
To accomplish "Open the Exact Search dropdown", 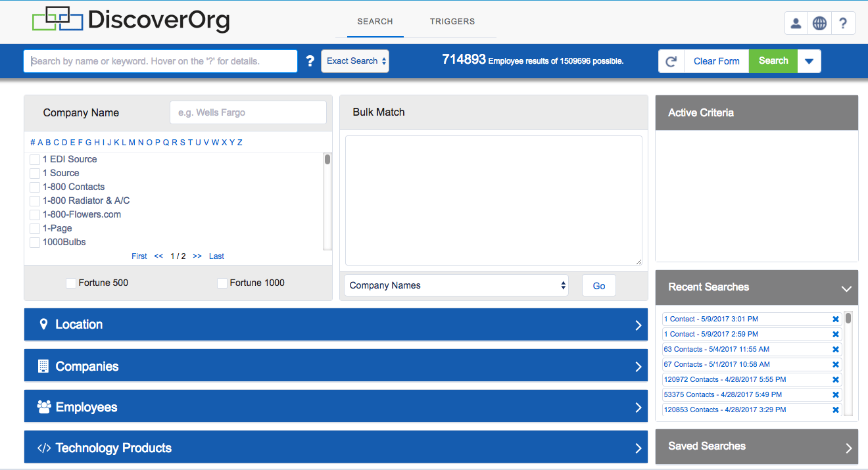I will coord(355,61).
